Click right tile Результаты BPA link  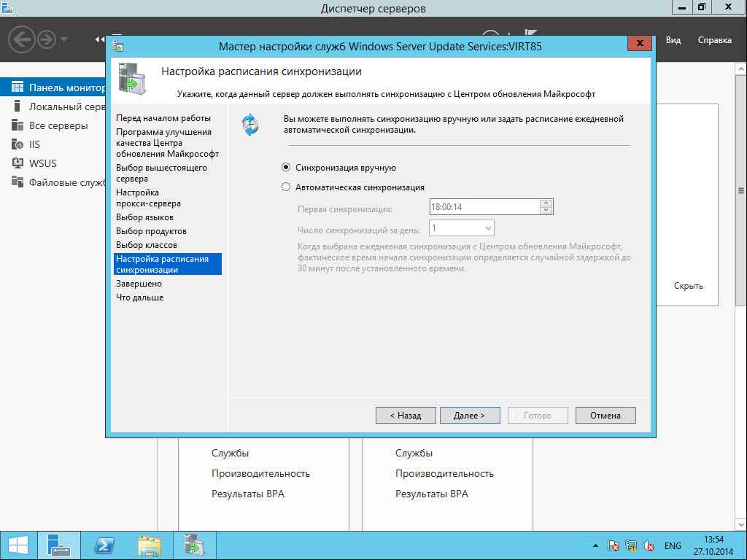(x=432, y=494)
